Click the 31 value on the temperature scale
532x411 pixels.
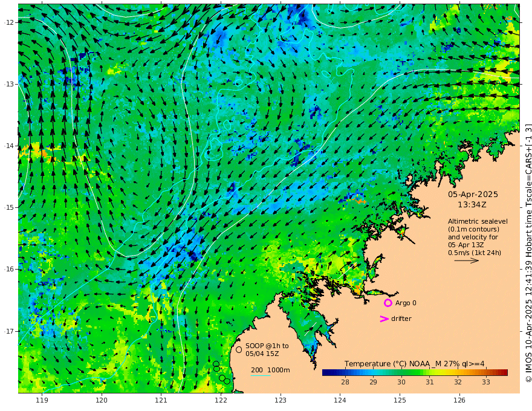tap(430, 382)
